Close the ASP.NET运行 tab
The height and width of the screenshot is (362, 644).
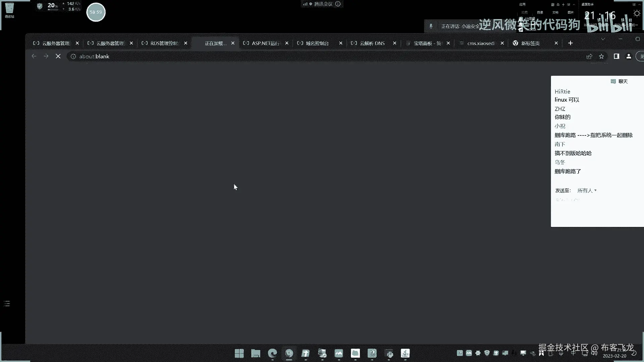pos(287,43)
